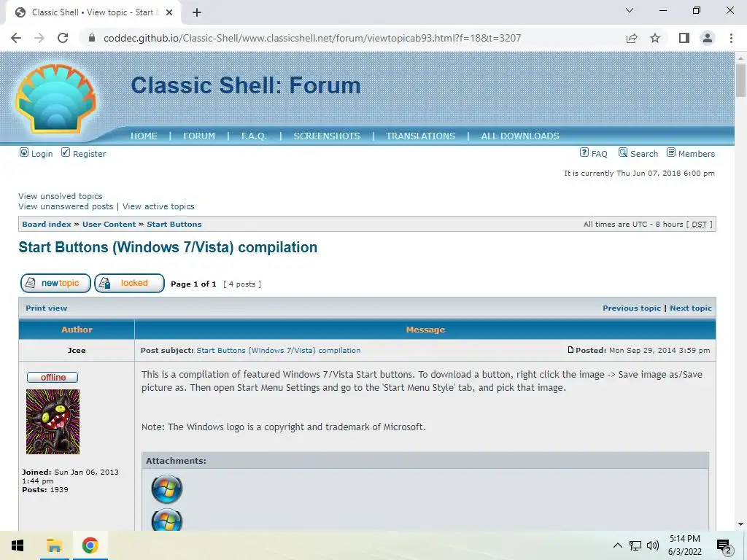Click the Classic Shell shell logo
The width and height of the screenshot is (747, 560).
click(55, 98)
